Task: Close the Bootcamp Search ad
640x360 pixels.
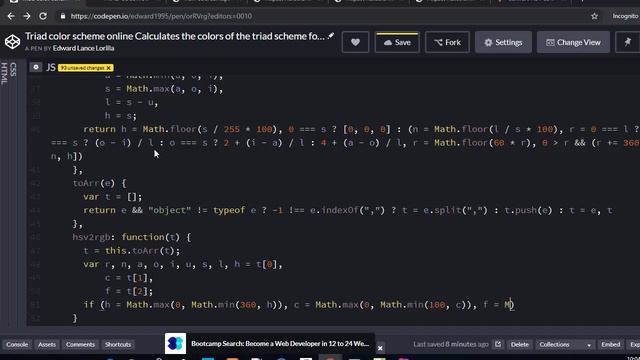Action: (380, 348)
